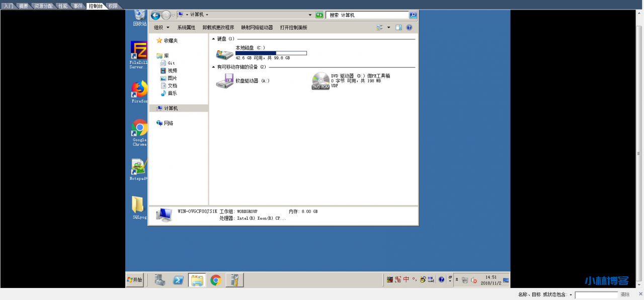Switch to the 性能 tab

coord(63,6)
